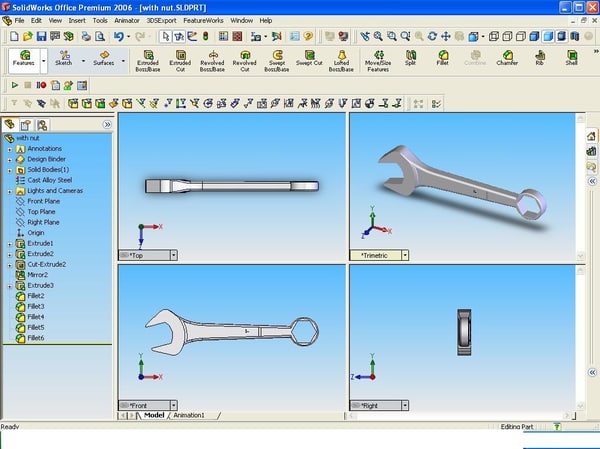The image size is (600, 449).
Task: Click the Rotate View icon
Action: pos(432,36)
